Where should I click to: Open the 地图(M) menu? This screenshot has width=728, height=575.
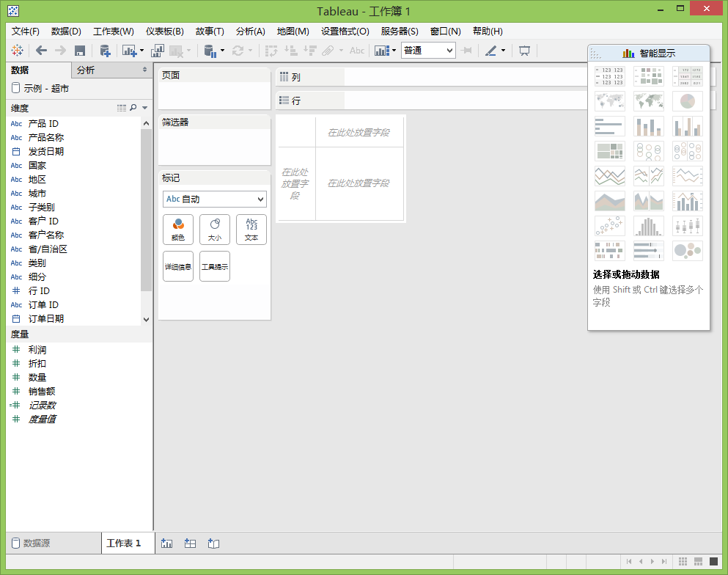(293, 31)
